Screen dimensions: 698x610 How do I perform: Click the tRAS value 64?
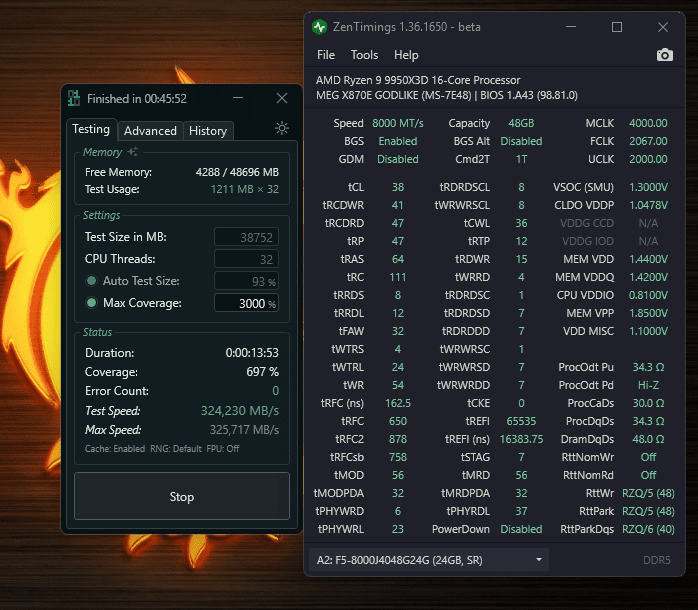coord(398,259)
